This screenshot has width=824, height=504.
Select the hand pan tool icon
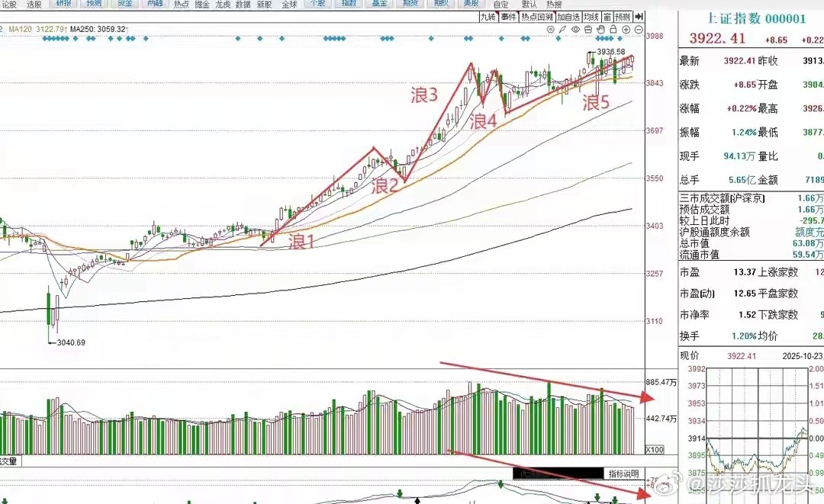point(600,30)
